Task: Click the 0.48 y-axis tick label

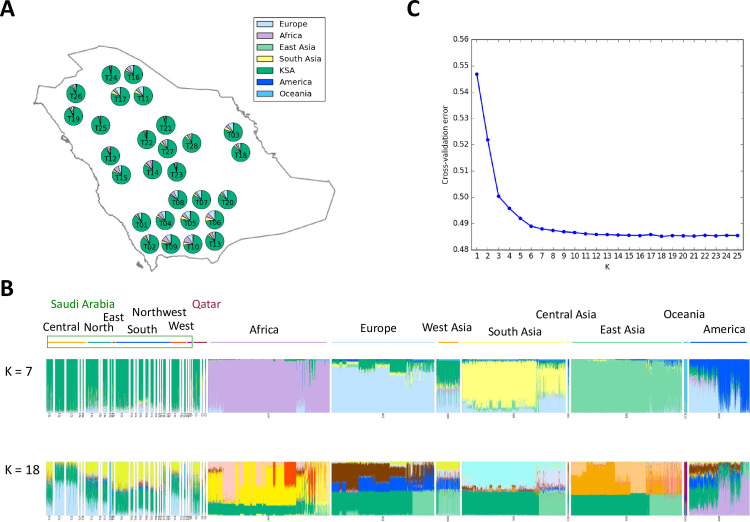Action: point(461,250)
